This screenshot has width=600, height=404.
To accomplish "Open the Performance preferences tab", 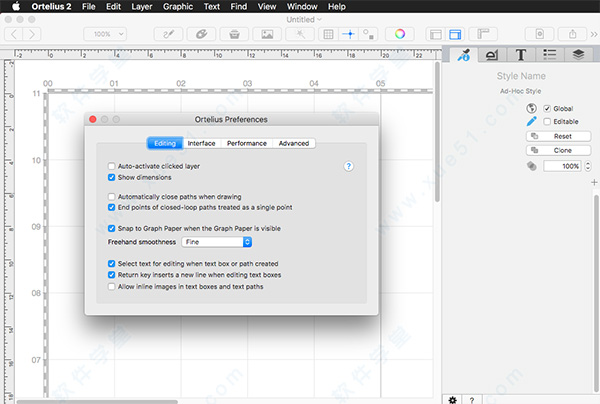I will coord(247,143).
